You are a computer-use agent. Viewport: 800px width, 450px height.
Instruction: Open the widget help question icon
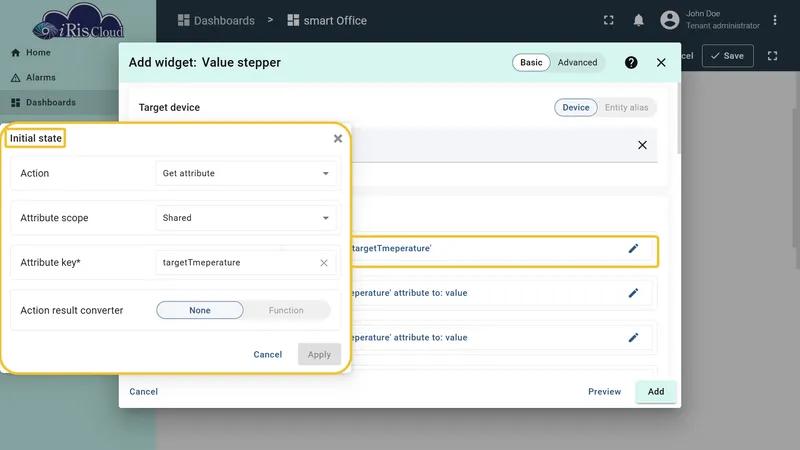pos(631,62)
